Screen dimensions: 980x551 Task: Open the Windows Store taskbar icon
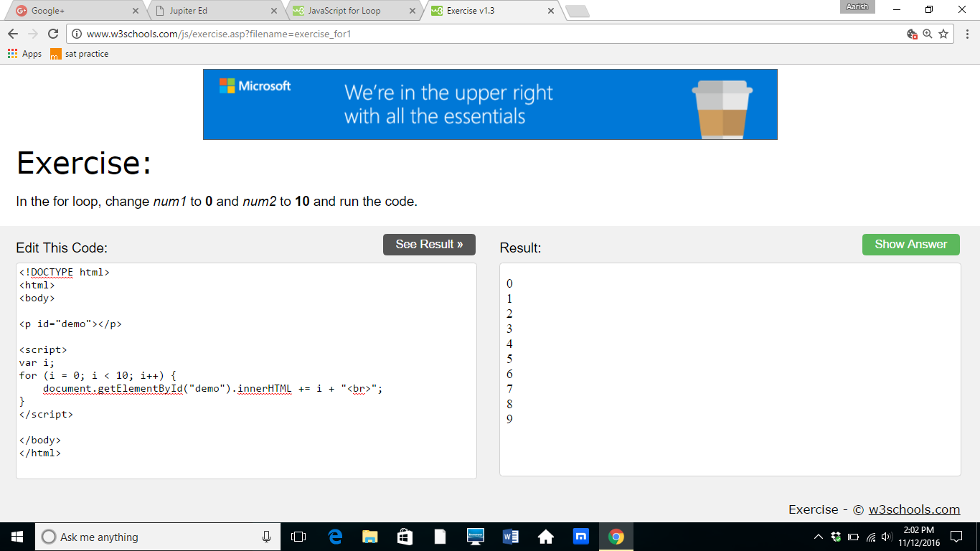(405, 537)
